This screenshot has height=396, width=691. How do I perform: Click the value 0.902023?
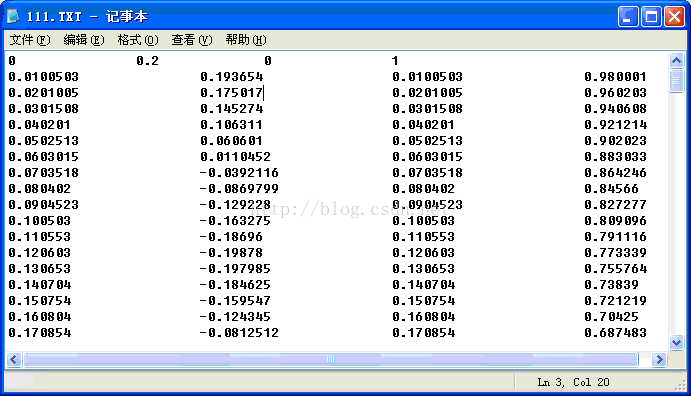(616, 141)
